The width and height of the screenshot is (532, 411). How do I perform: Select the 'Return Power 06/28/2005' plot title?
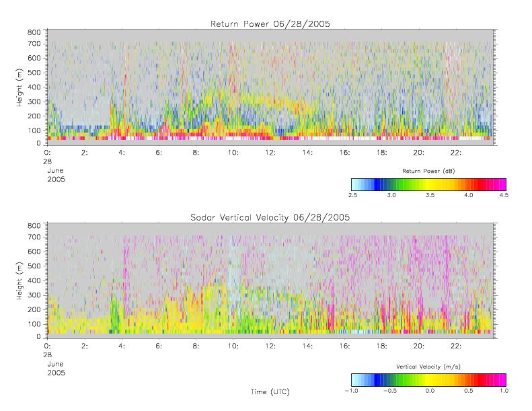(270, 24)
